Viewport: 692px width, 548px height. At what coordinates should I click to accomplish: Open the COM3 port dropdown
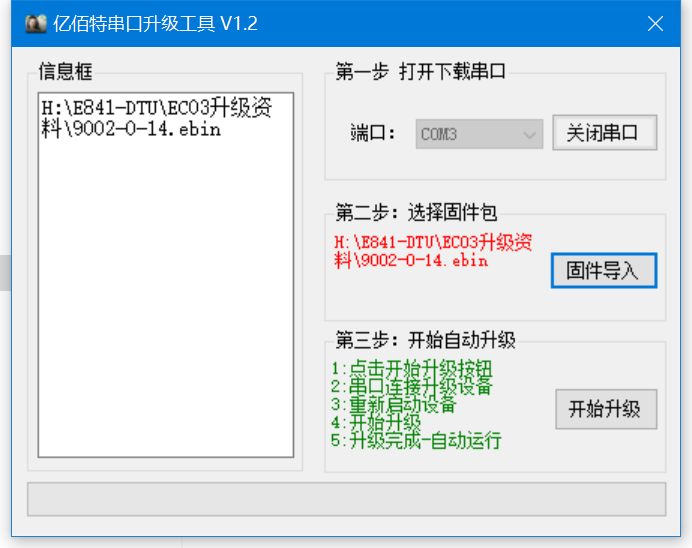click(479, 134)
